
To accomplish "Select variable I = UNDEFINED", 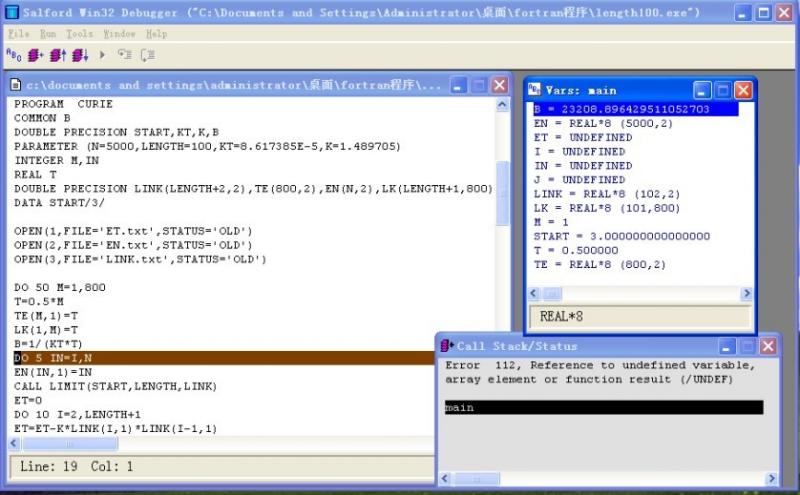I will coord(580,152).
